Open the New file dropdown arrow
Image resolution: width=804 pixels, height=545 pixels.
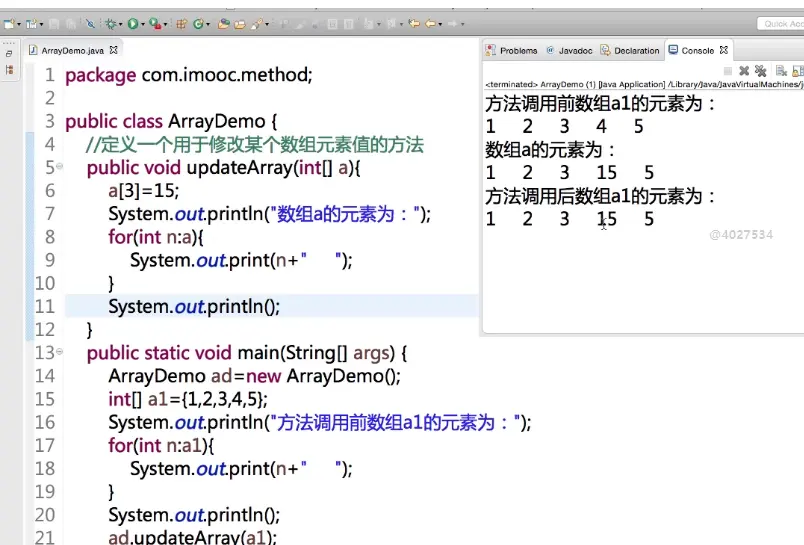(x=22, y=23)
